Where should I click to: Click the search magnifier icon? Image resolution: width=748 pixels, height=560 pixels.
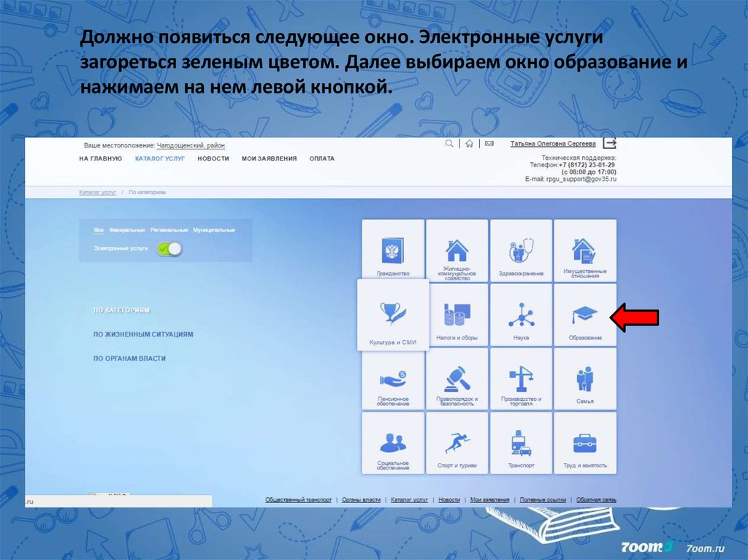450,144
